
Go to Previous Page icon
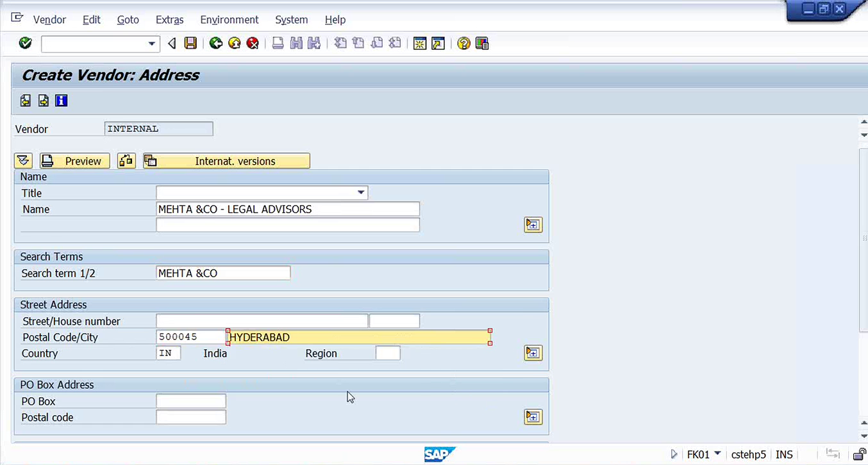358,44
